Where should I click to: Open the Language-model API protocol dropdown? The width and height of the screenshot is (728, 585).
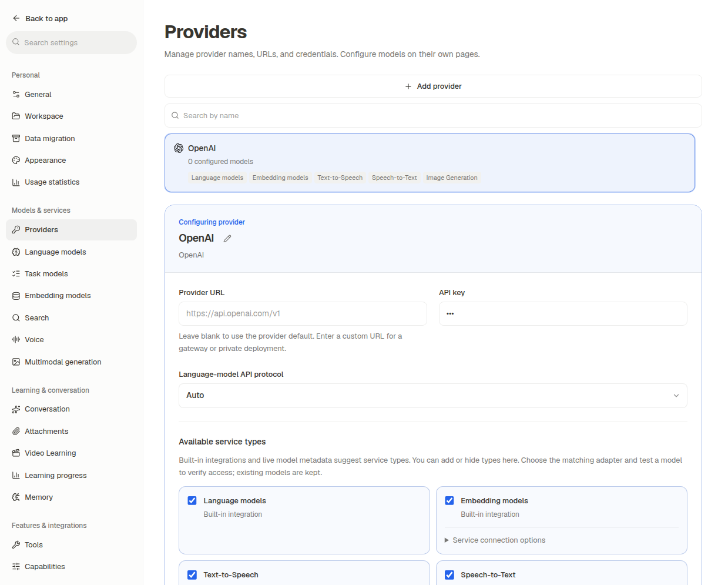click(x=433, y=396)
